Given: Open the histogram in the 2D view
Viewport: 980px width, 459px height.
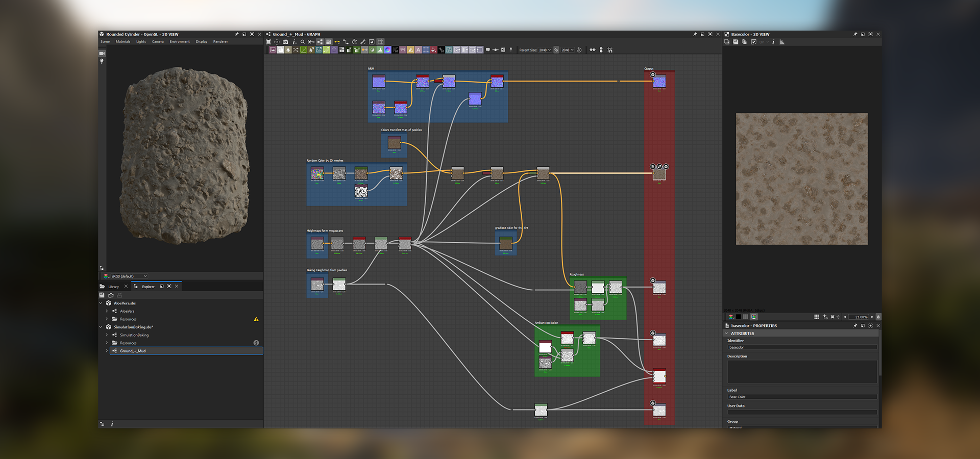Looking at the screenshot, I should point(781,42).
